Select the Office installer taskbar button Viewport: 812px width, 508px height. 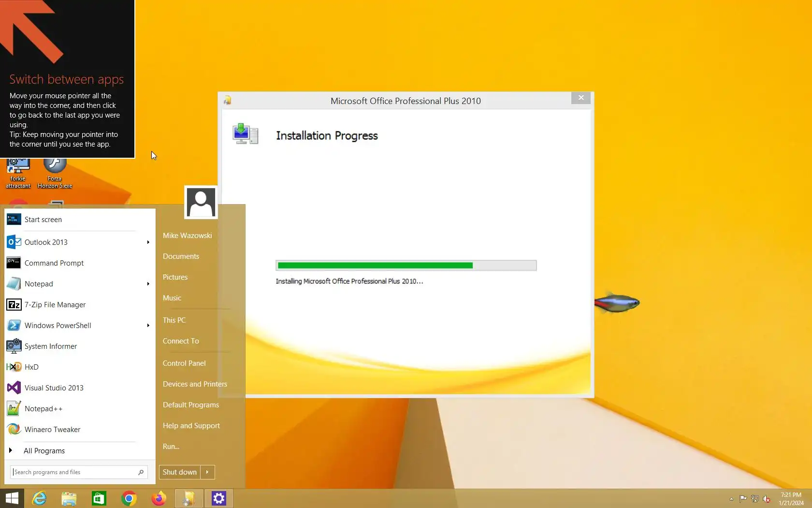click(x=189, y=498)
